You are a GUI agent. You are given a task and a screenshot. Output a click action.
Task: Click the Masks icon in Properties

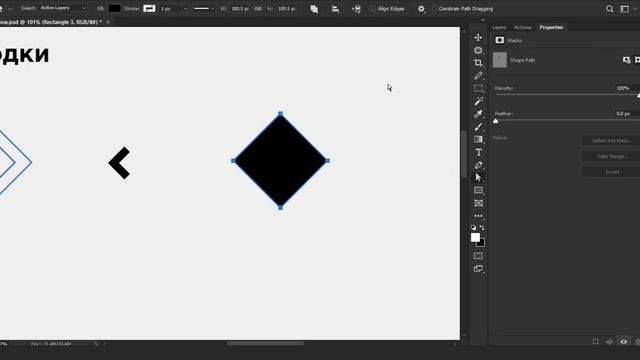click(500, 40)
